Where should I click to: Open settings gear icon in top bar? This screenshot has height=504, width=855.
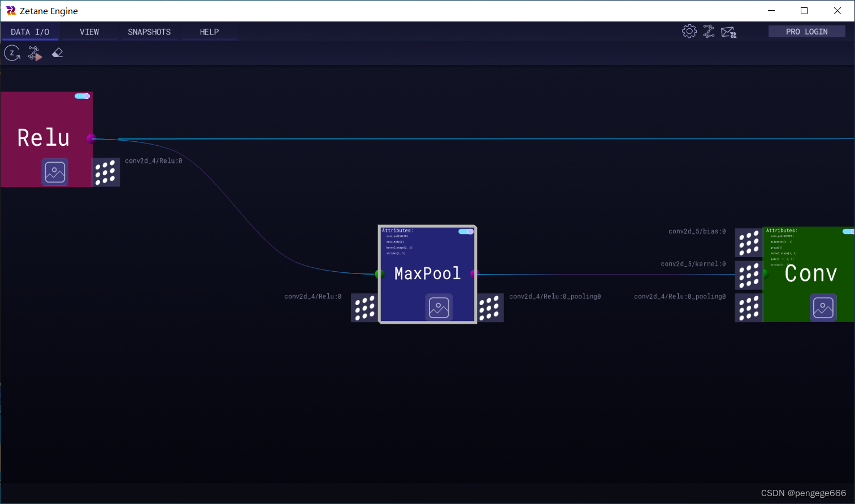point(689,31)
